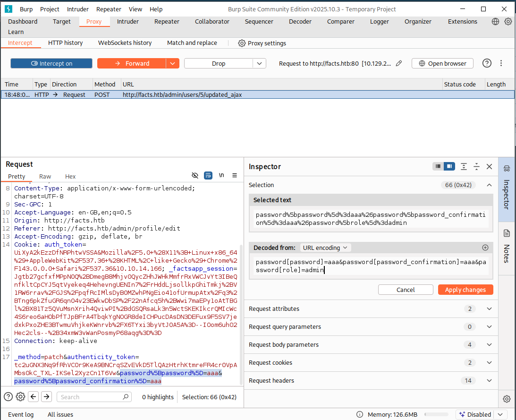Toggle show newline characters \n button
This screenshot has width=516, height=420.
pos(221,176)
